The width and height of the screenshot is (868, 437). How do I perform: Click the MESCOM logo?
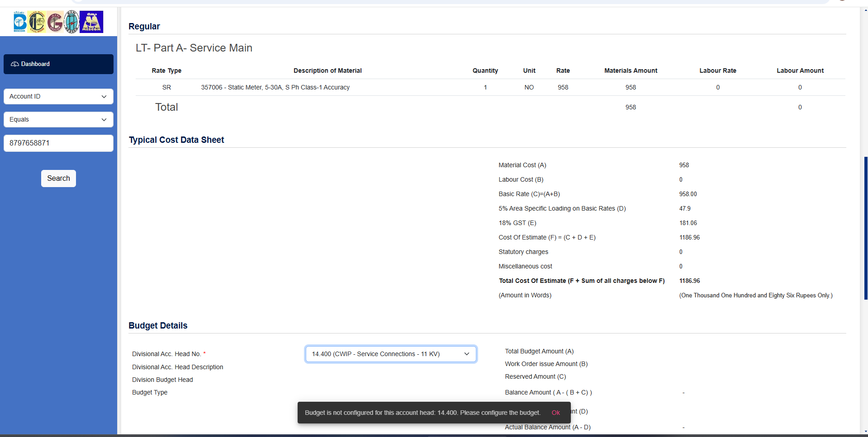coord(91,22)
